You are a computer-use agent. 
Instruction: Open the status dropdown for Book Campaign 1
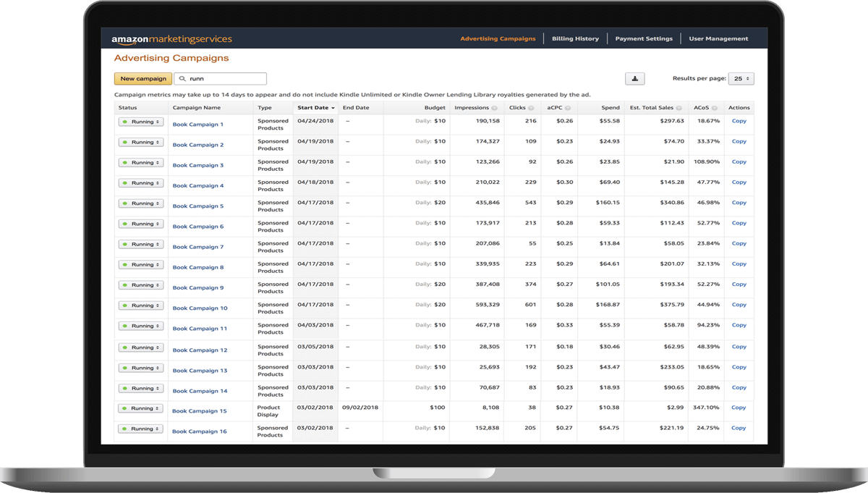coord(140,121)
